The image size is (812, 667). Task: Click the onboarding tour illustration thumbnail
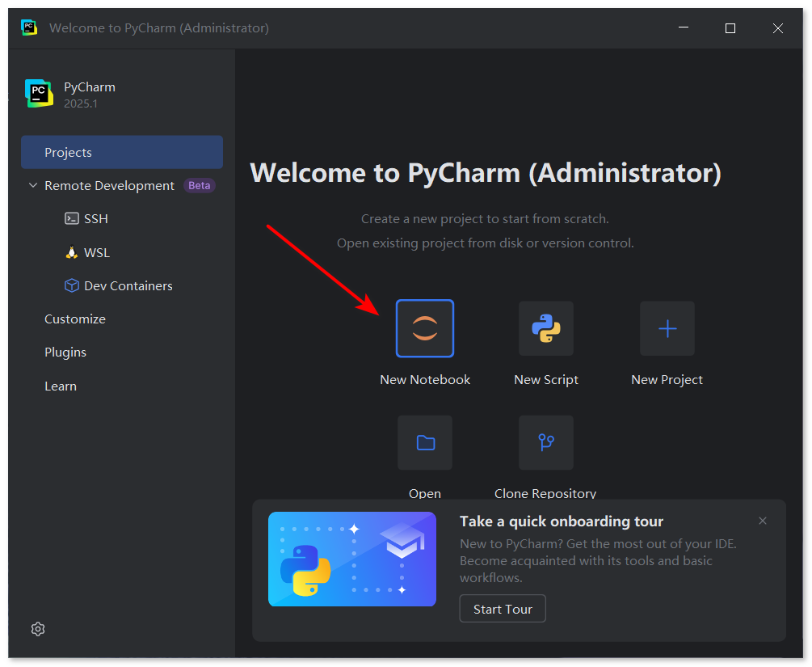click(x=352, y=559)
